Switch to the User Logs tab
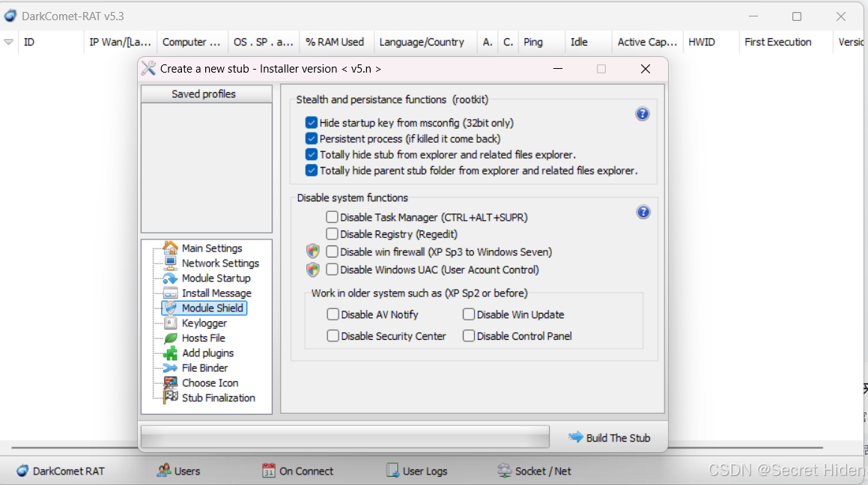 click(x=416, y=471)
